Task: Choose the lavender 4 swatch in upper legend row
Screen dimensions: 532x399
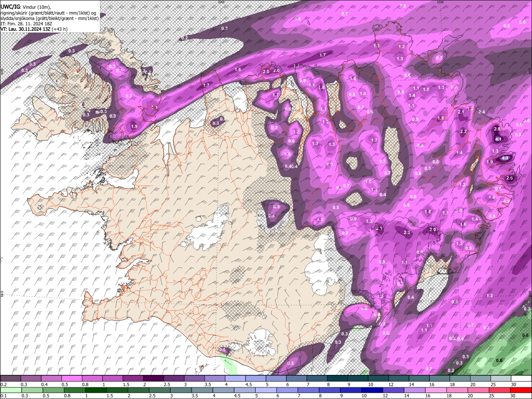Action: [235, 379]
